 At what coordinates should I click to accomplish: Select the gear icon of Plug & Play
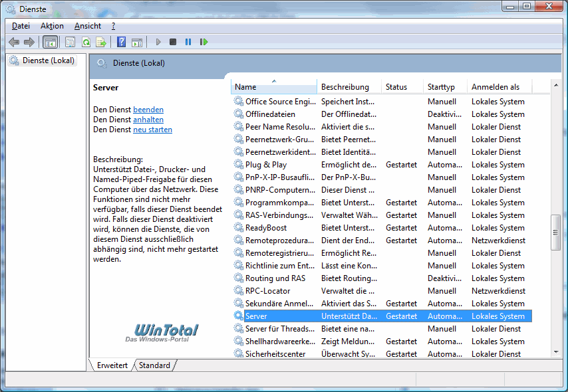[238, 164]
